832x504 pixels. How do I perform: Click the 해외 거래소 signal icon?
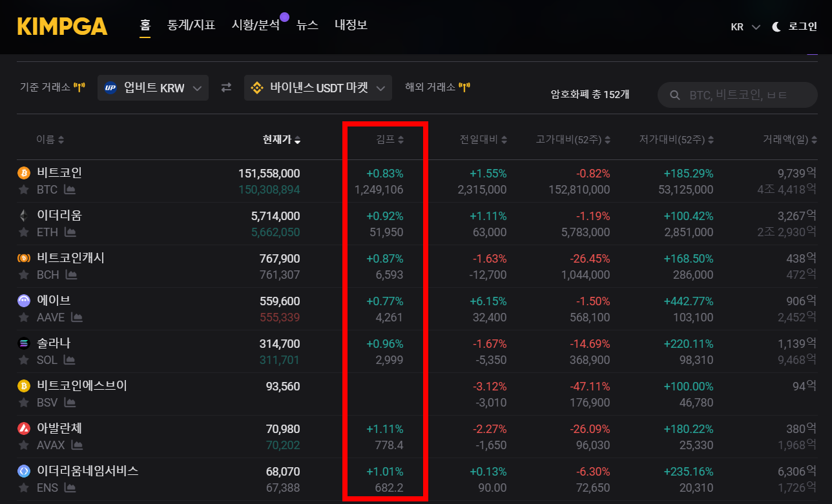pos(464,87)
